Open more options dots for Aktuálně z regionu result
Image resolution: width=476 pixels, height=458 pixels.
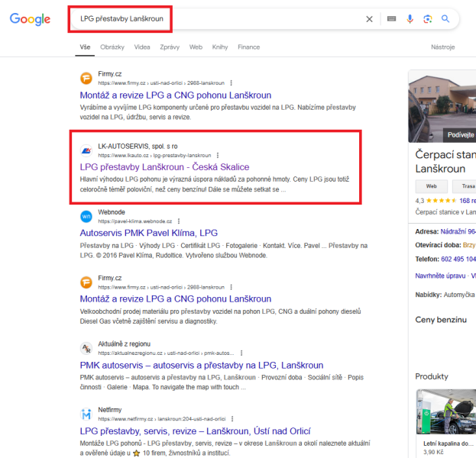click(x=241, y=353)
